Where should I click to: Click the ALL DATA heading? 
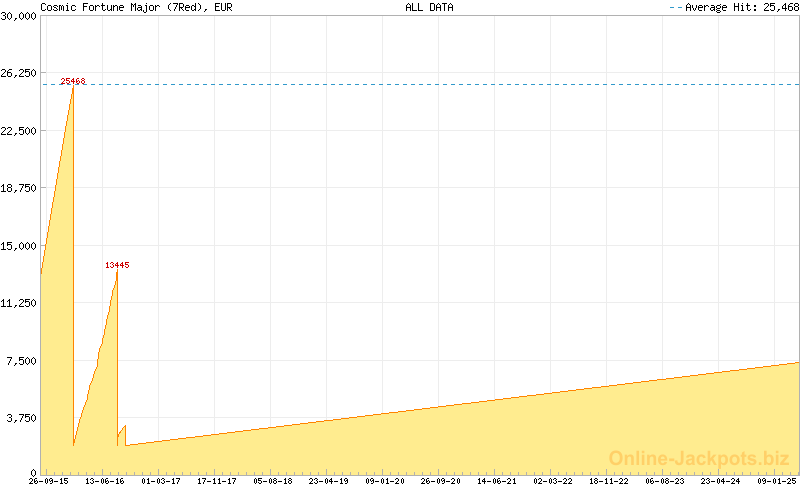pyautogui.click(x=429, y=7)
